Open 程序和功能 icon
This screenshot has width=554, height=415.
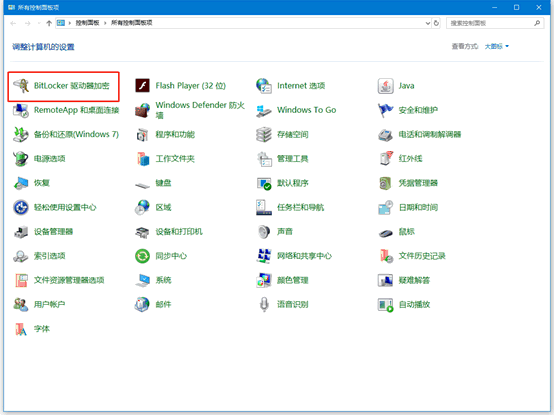(x=142, y=135)
